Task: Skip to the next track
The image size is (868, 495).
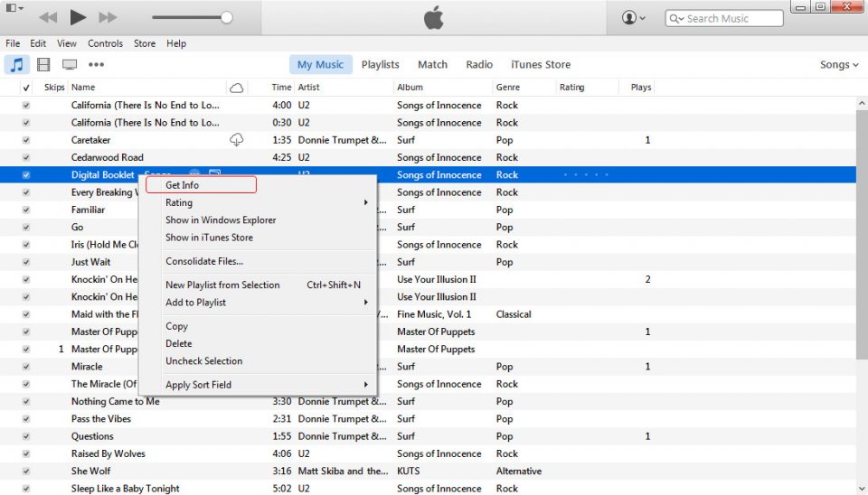Action: coord(107,17)
